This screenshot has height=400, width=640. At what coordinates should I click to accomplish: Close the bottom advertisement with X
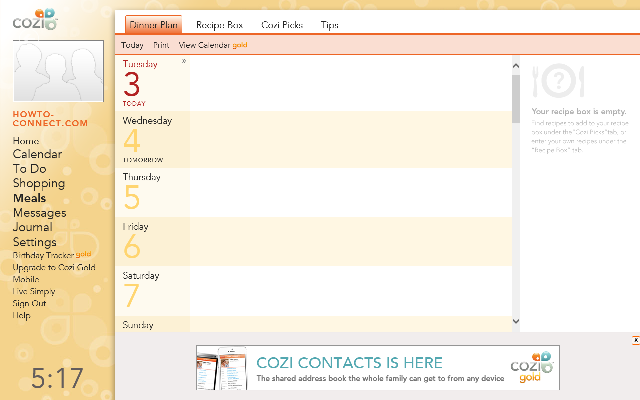[636, 340]
